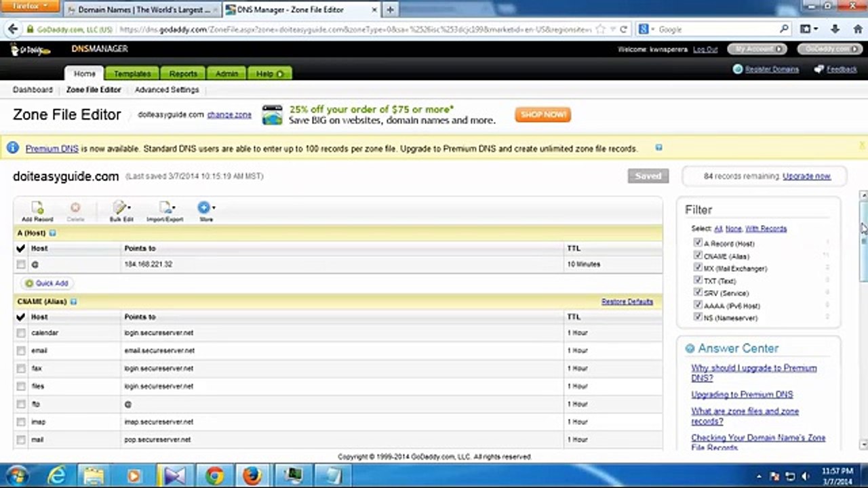Click the Log Out link
This screenshot has width=868, height=488.
(x=705, y=49)
